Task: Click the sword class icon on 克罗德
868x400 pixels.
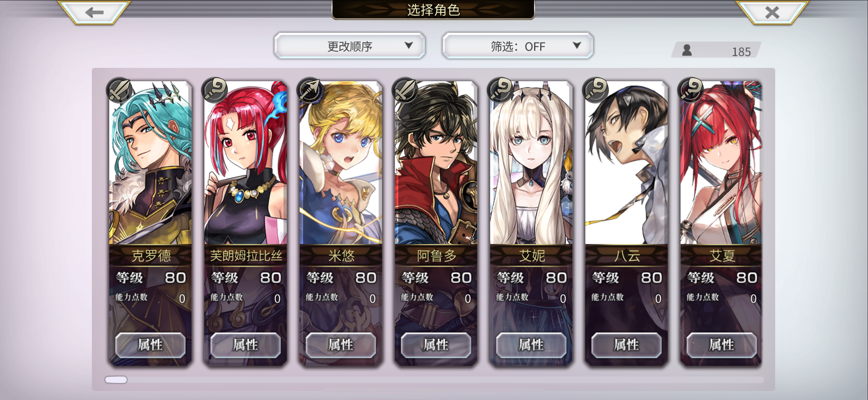Action: tap(119, 90)
